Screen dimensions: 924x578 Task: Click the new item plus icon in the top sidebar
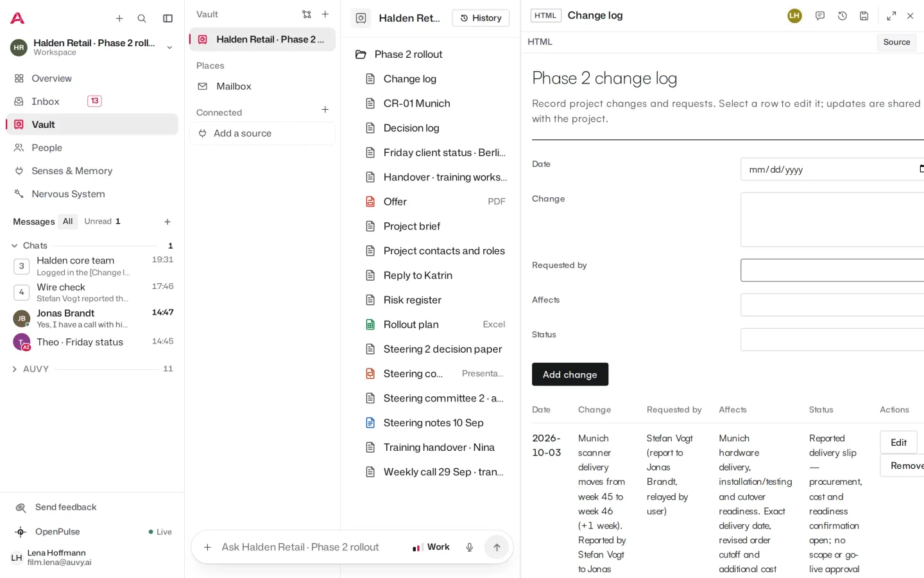(119, 19)
